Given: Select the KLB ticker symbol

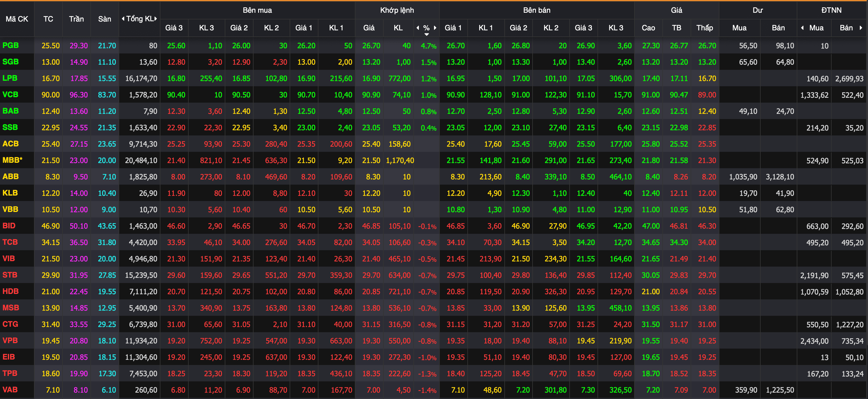Looking at the screenshot, I should pyautogui.click(x=10, y=193).
